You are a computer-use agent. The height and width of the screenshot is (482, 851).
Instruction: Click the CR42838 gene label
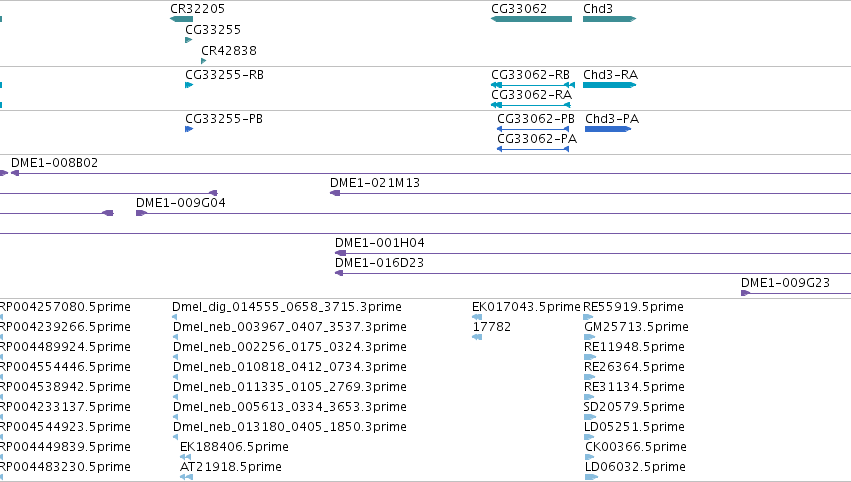coord(229,51)
